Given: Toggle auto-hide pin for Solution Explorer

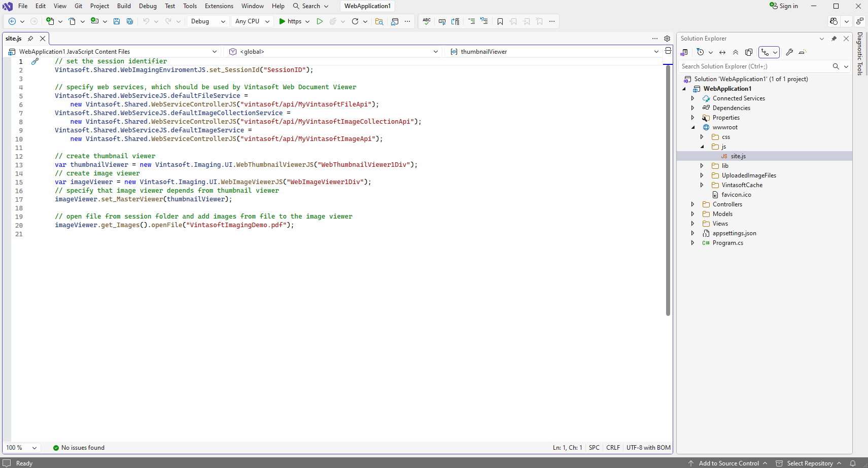Looking at the screenshot, I should tap(834, 39).
